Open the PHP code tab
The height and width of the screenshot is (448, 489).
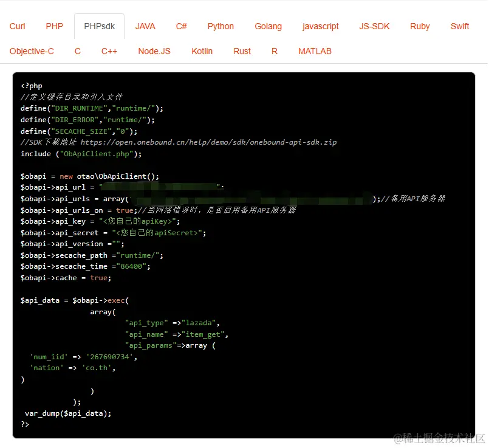point(54,26)
